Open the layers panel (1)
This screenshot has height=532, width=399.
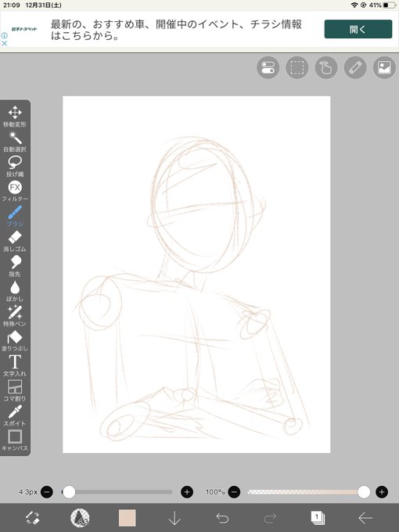point(318,518)
